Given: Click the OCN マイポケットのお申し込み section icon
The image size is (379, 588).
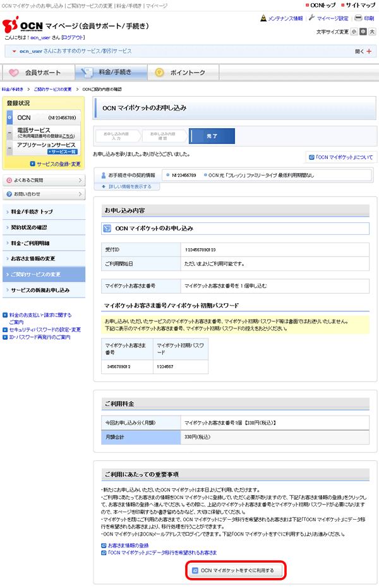Looking at the screenshot, I should (x=107, y=229).
